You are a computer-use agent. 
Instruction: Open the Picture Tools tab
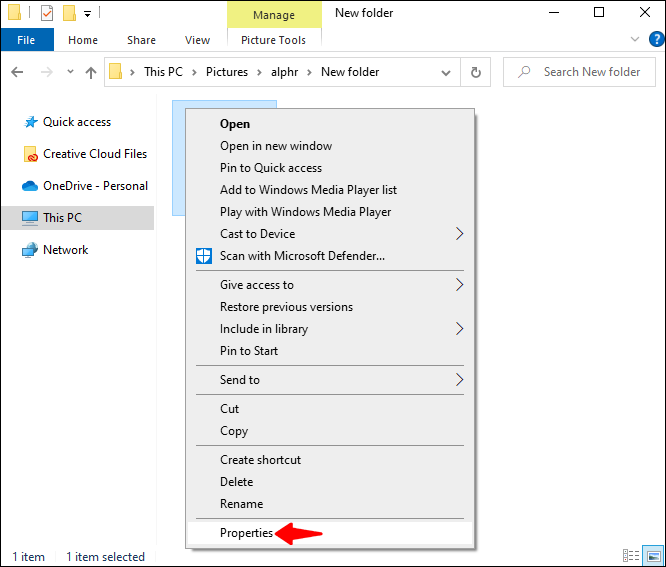tap(274, 40)
